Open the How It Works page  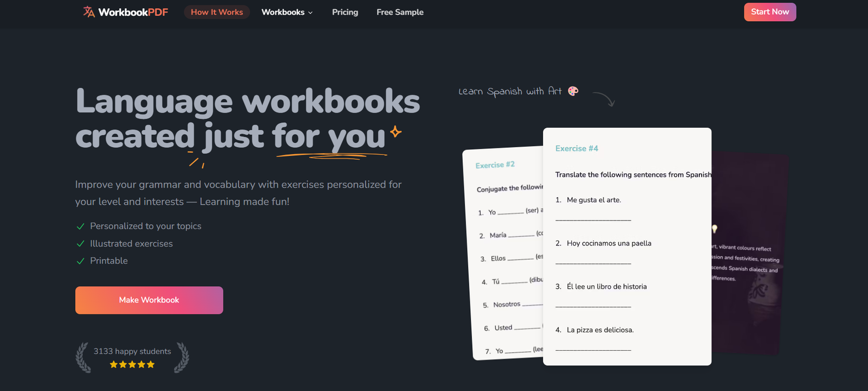[216, 12]
